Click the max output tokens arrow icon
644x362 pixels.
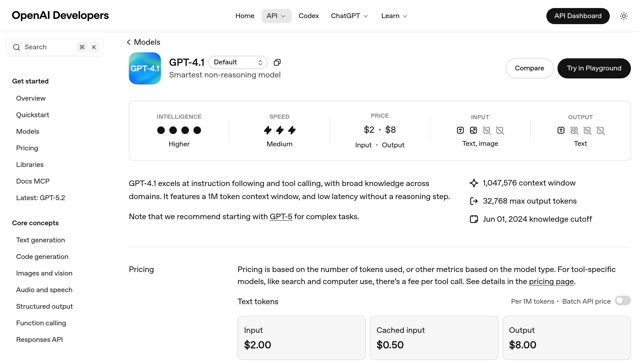click(474, 201)
